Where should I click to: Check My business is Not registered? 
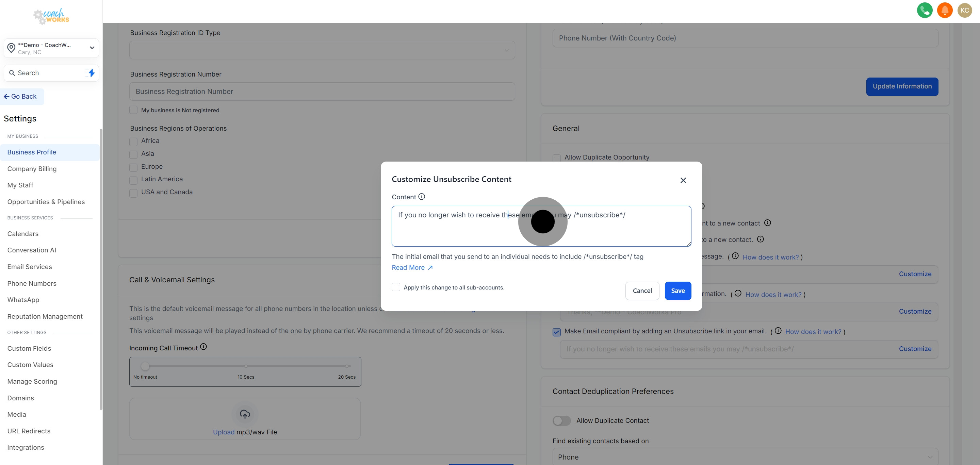point(133,110)
